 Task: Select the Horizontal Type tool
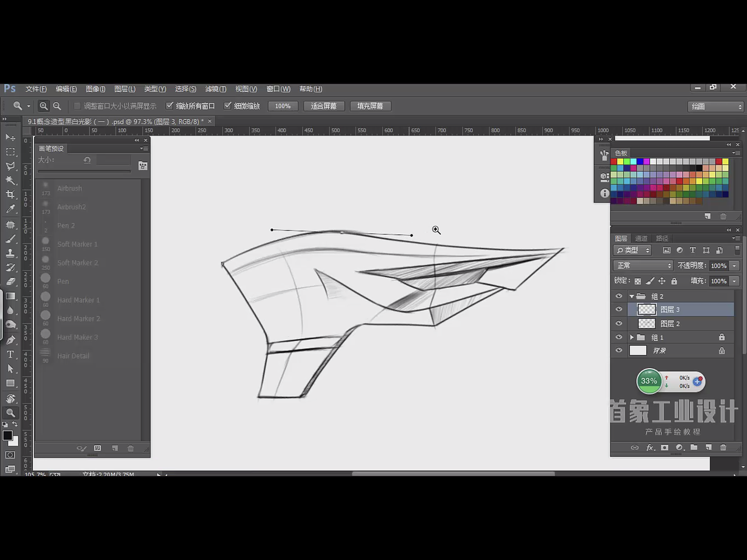tap(11, 354)
